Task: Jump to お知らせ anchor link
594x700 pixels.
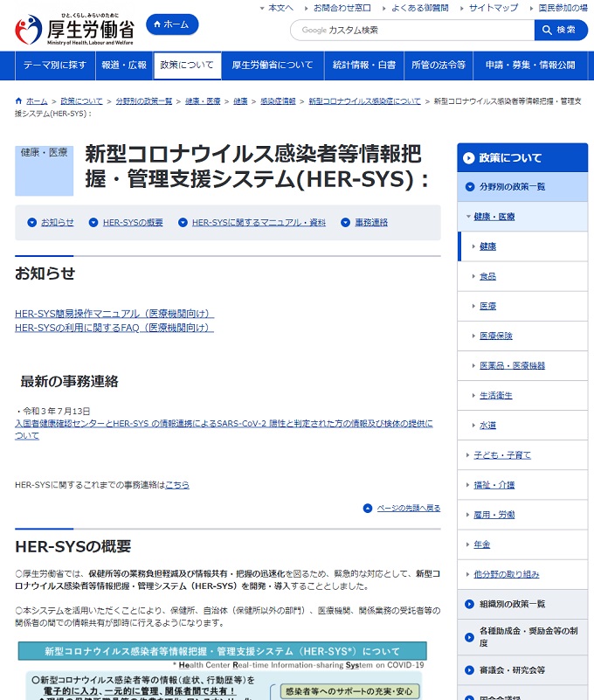Action: pos(58,222)
